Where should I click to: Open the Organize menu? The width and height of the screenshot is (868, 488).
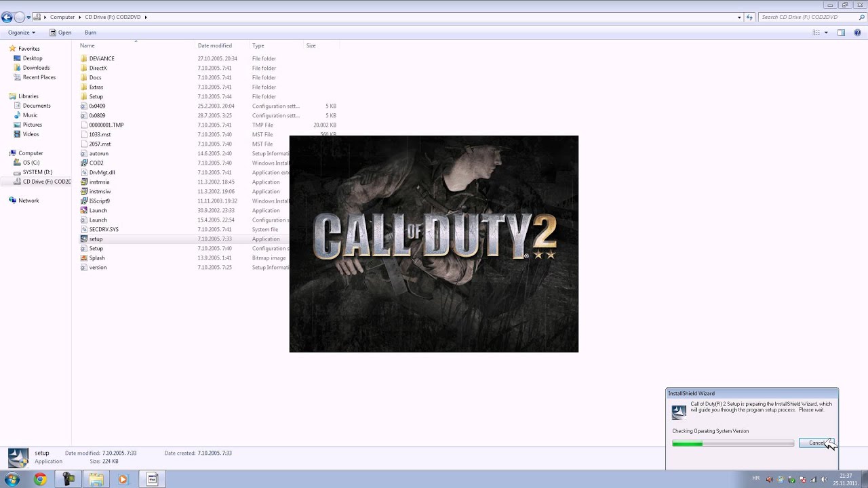[22, 33]
